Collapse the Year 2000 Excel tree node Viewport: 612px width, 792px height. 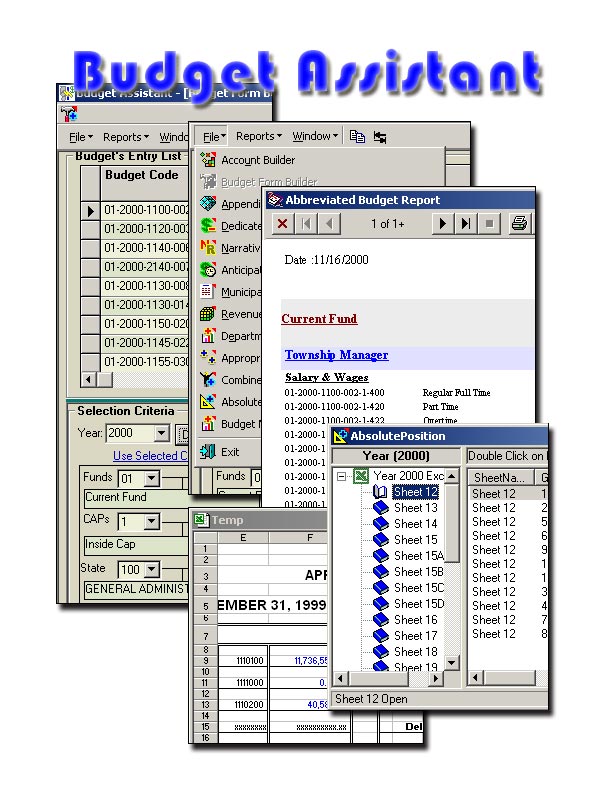pyautogui.click(x=342, y=476)
